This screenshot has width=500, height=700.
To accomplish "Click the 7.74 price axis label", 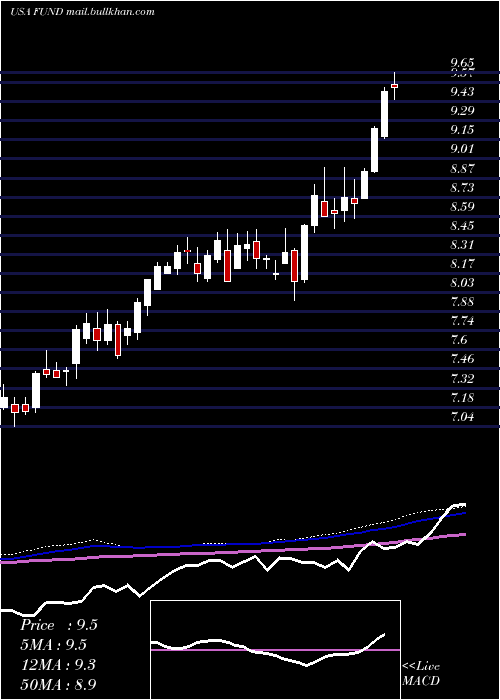I will coord(462,321).
